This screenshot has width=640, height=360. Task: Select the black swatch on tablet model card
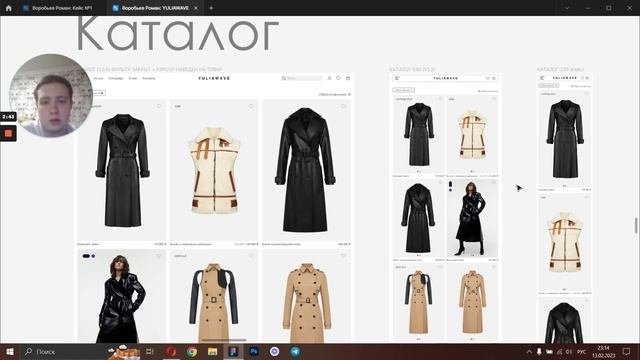coord(451,184)
